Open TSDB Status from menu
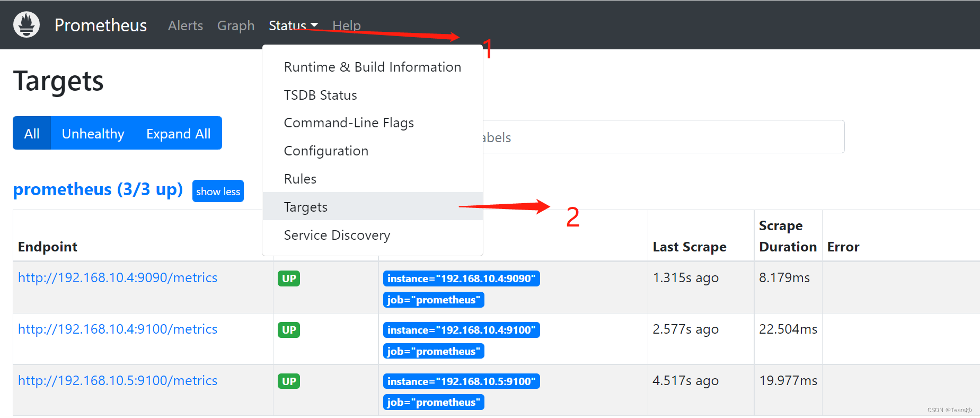Screen dimensions: 980x418 (373, 95)
